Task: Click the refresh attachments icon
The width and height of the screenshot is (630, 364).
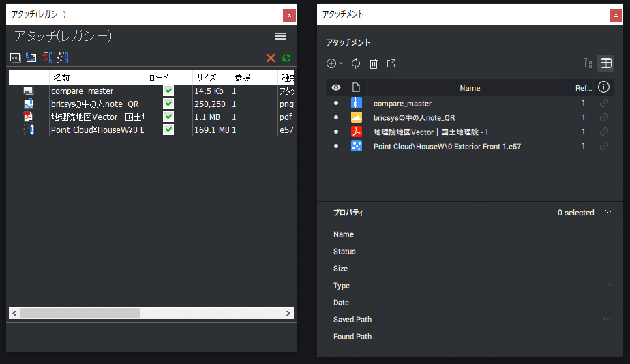Action: [356, 63]
